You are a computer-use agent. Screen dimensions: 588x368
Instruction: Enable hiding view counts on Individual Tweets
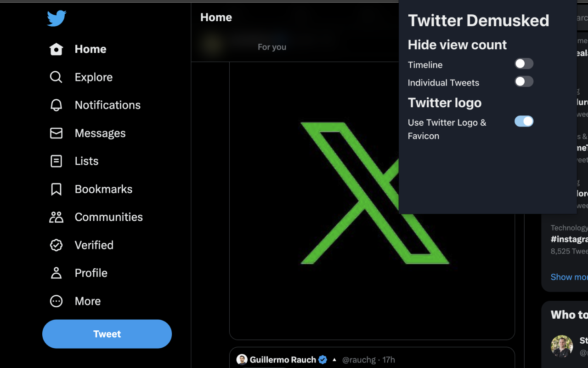point(524,81)
